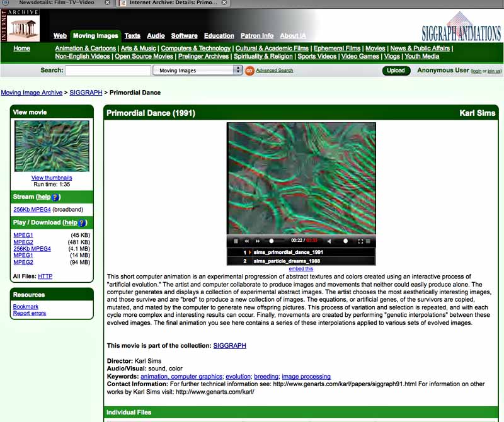The image size is (504, 422).
Task: Click the video seek bar knob
Action: pyautogui.click(x=272, y=241)
